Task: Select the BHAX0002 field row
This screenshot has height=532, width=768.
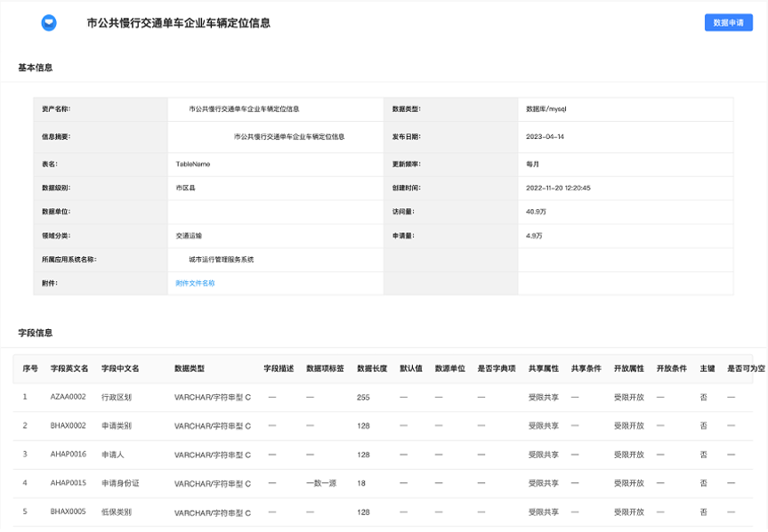Action: [383, 426]
